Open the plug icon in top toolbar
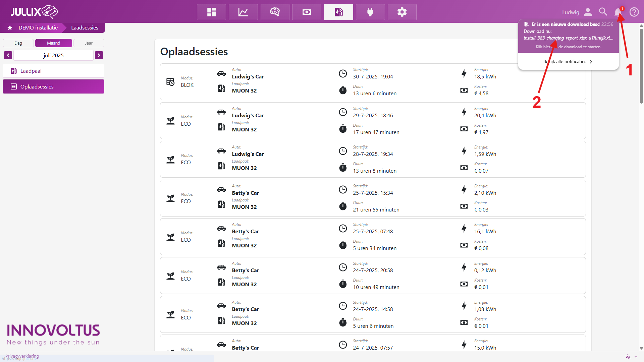Screen dimensions: 644x362 370,12
